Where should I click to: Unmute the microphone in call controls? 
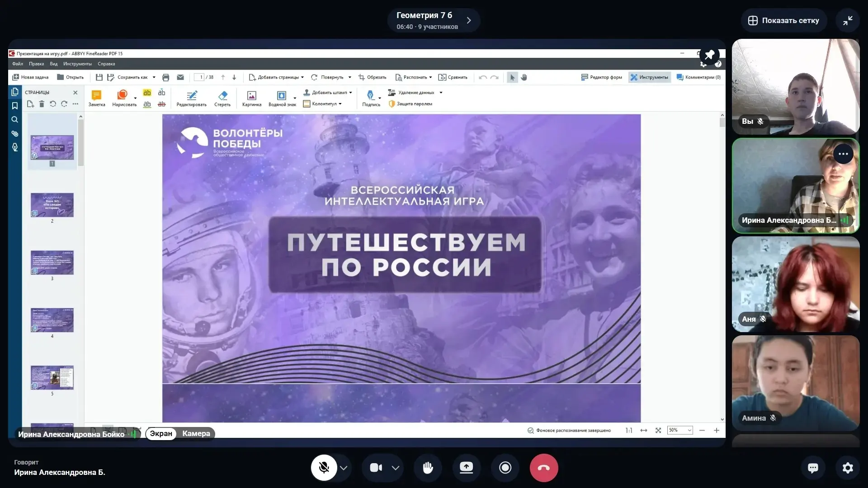click(x=324, y=468)
